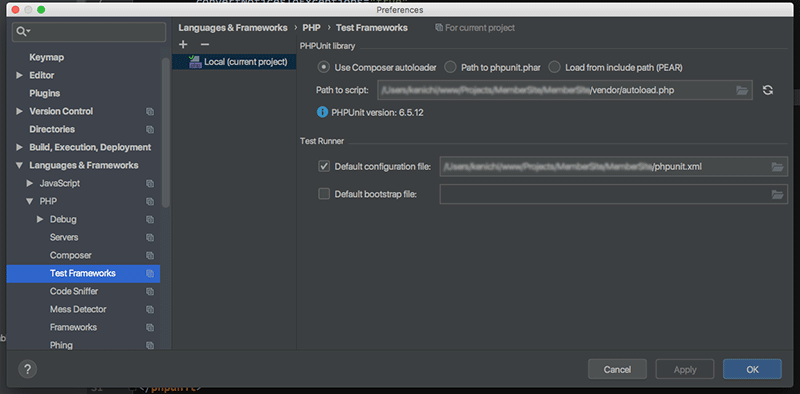Click the Apply button

point(685,369)
